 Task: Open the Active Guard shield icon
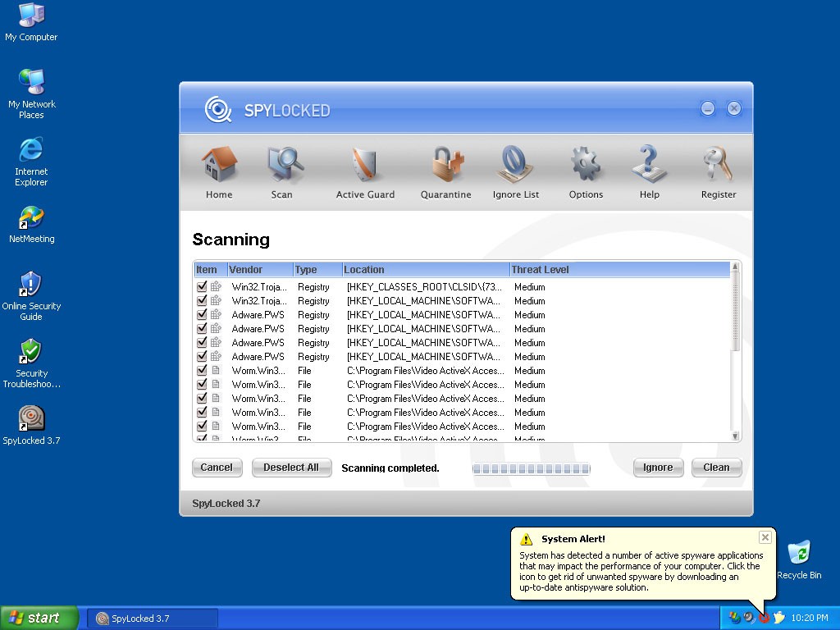click(365, 165)
